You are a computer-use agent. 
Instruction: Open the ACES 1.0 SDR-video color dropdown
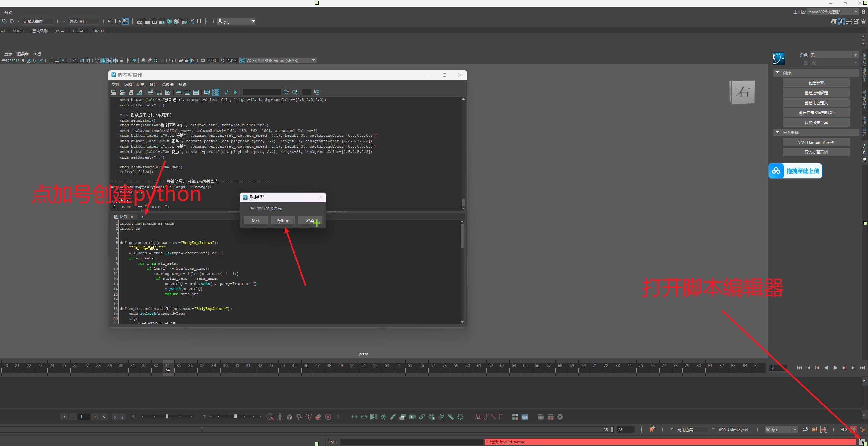click(x=313, y=60)
